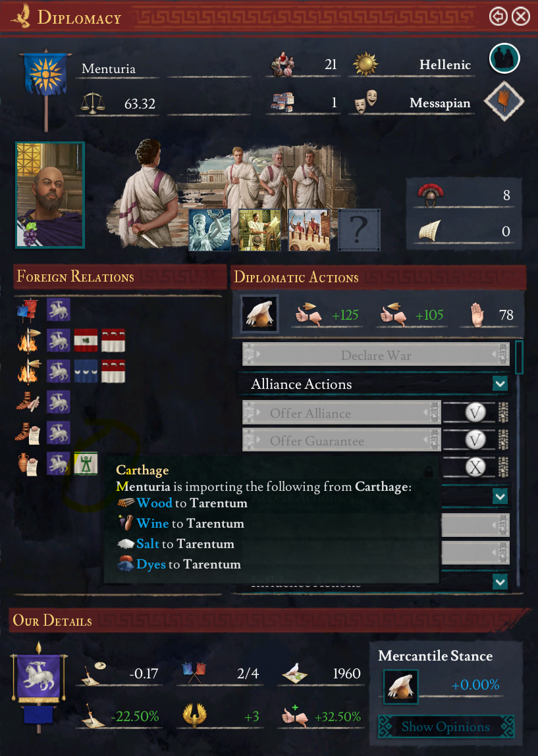This screenshot has height=756, width=538.
Task: Click the Declare War button
Action: click(376, 355)
